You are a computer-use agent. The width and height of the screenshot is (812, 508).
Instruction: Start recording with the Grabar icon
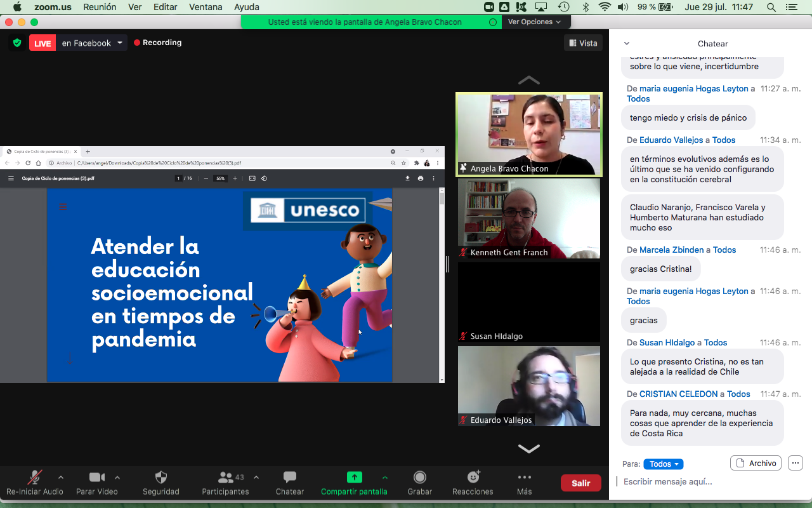pos(419,478)
